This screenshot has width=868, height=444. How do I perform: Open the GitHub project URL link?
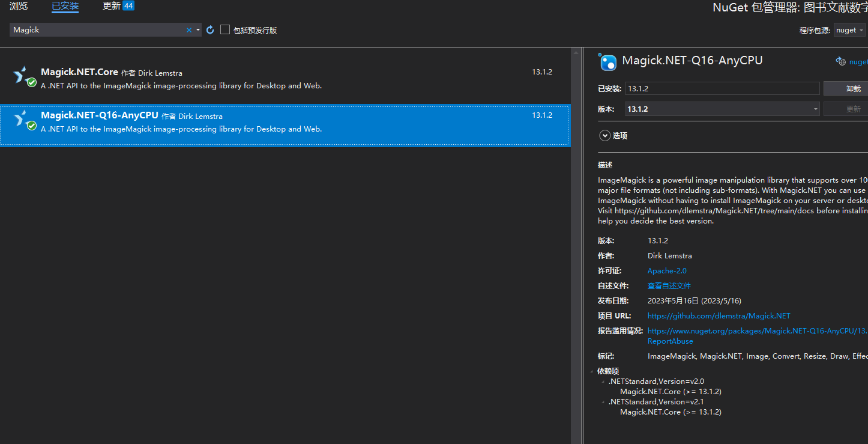coord(719,316)
